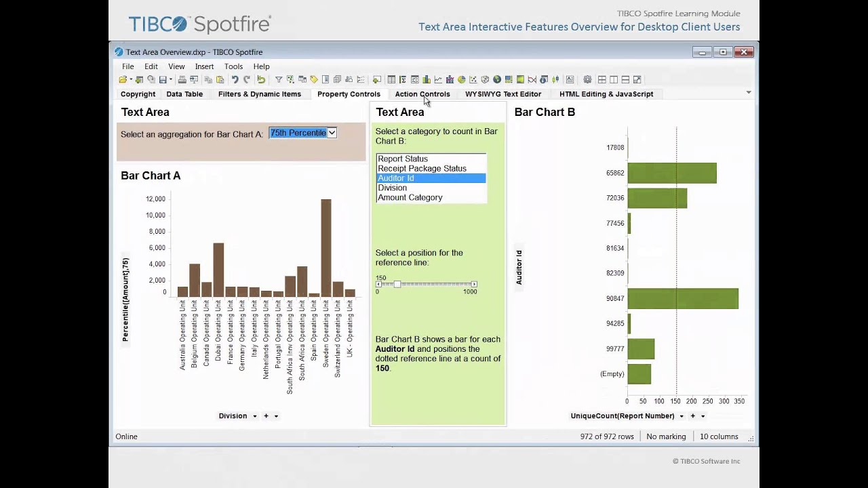The image size is (868, 488).
Task: Insert a Pie Chart icon
Action: 462,79
